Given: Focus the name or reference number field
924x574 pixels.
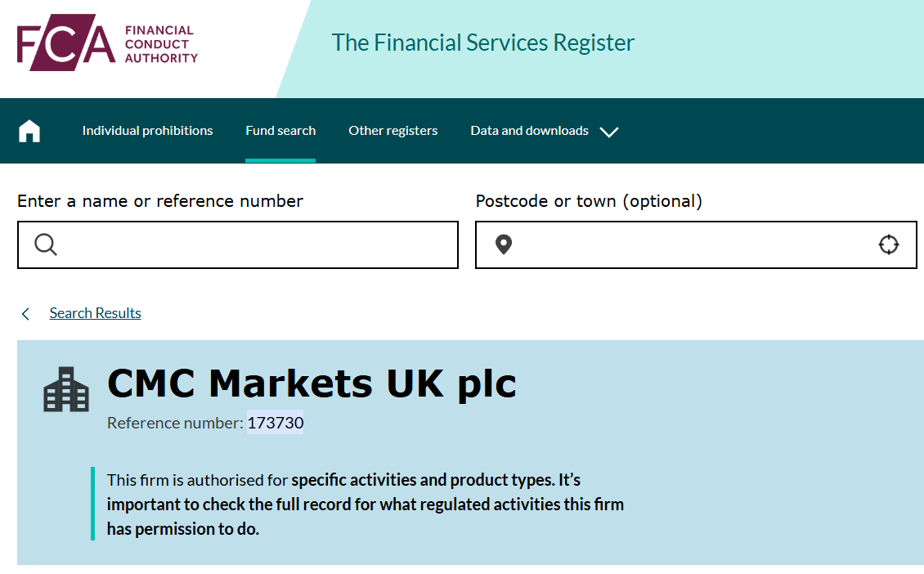Looking at the screenshot, I should coord(253,244).
